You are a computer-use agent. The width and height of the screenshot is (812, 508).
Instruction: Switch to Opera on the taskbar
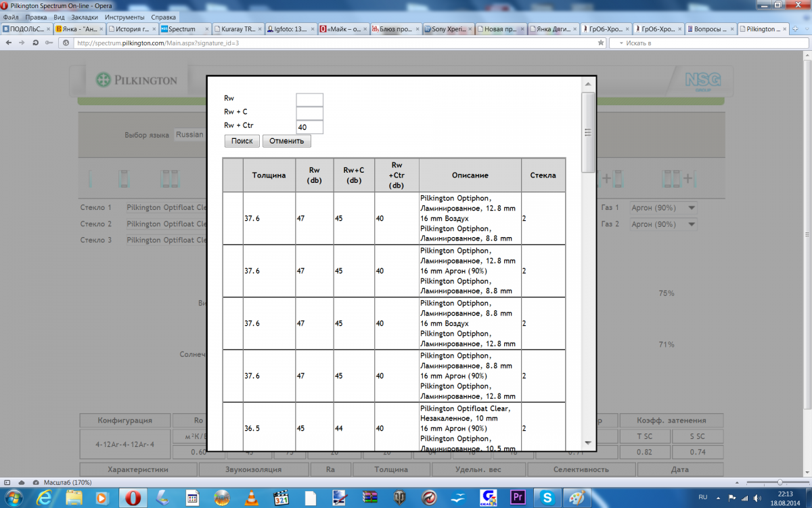133,498
